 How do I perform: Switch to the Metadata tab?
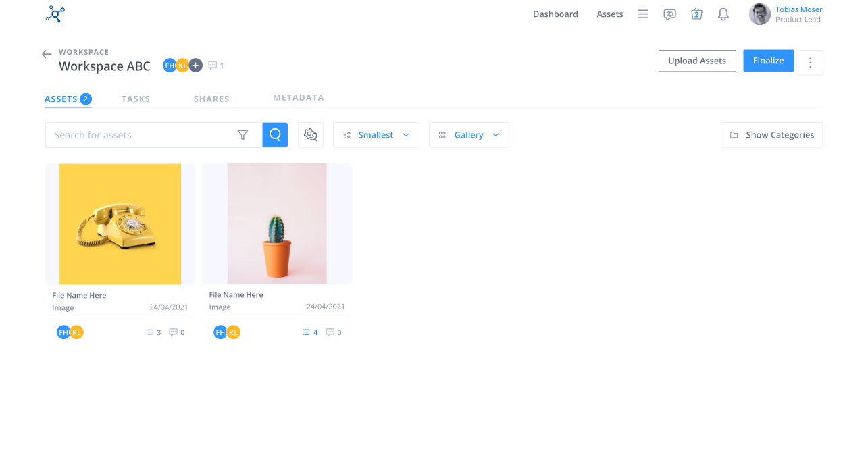tap(299, 97)
